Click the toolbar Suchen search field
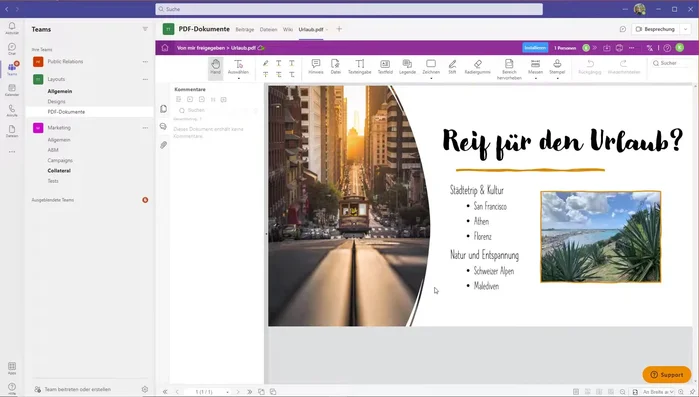The height and width of the screenshot is (397, 699). coord(671,63)
